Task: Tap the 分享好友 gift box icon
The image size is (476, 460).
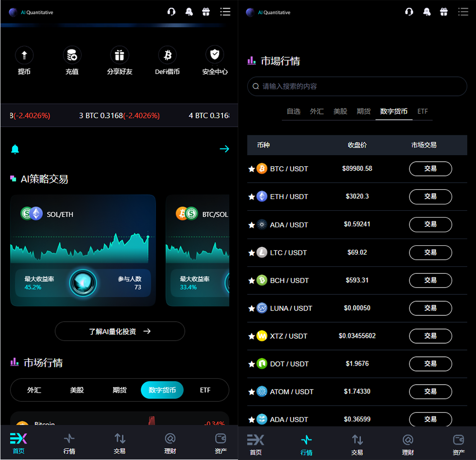Action: coord(120,55)
